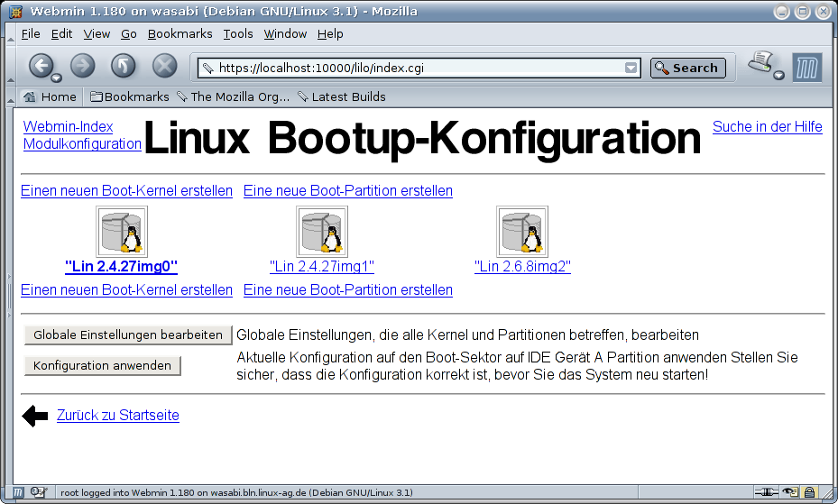Follow the Webmin-Index link
This screenshot has width=838, height=504.
[x=68, y=126]
